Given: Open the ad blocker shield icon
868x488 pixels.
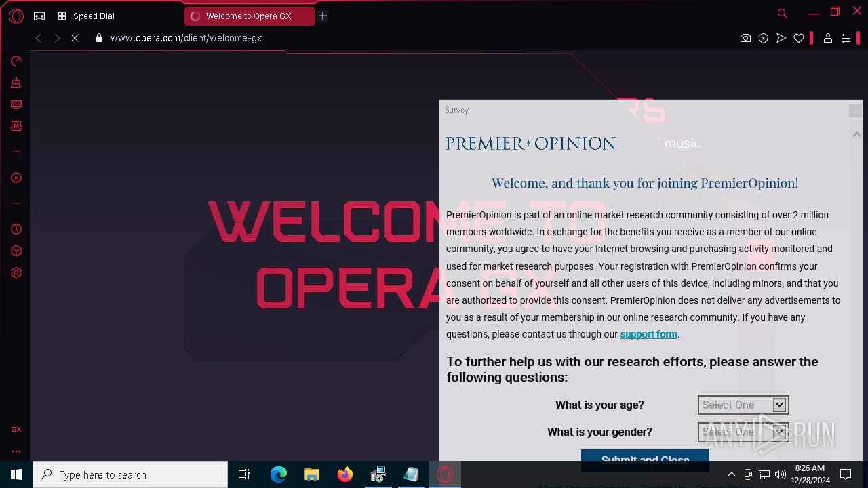Looking at the screenshot, I should coord(764,39).
